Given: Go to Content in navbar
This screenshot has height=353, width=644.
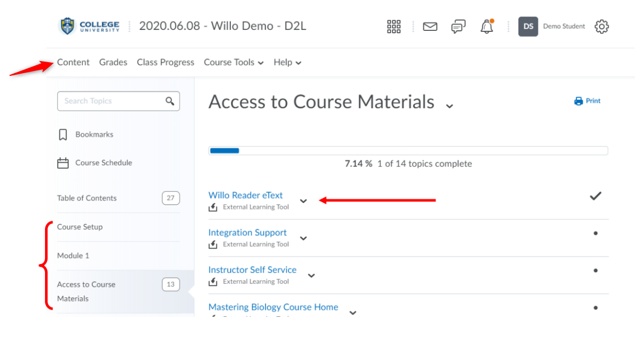Looking at the screenshot, I should tap(73, 63).
